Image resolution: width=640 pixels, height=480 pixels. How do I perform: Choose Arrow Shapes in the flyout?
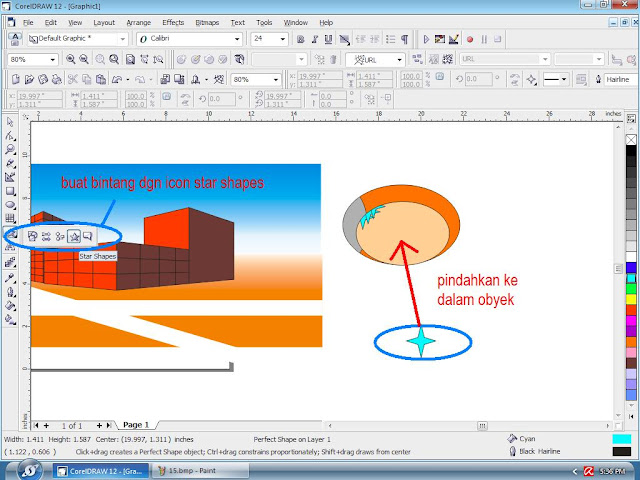pyautogui.click(x=46, y=236)
